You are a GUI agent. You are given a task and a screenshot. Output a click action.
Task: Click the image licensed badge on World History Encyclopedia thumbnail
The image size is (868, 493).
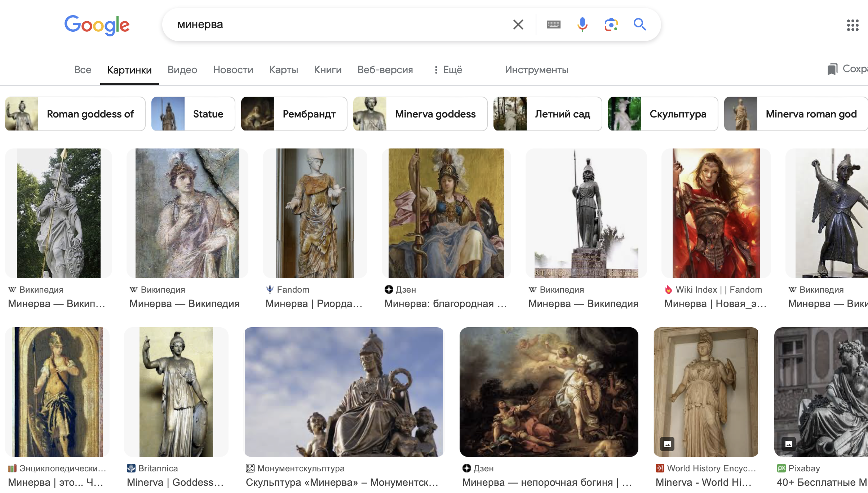pos(667,444)
